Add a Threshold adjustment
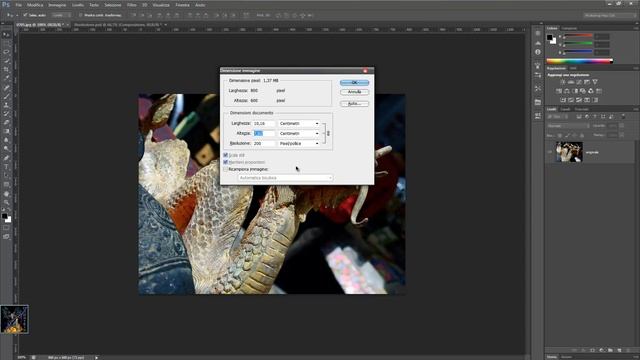 [x=579, y=100]
